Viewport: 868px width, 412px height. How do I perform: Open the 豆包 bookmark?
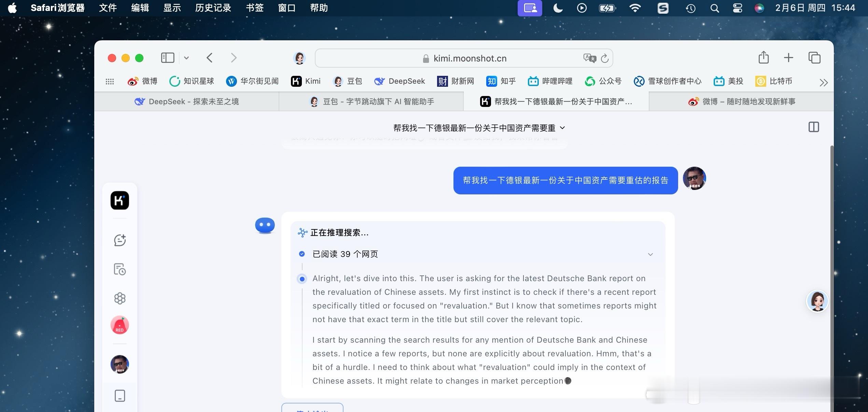click(347, 81)
